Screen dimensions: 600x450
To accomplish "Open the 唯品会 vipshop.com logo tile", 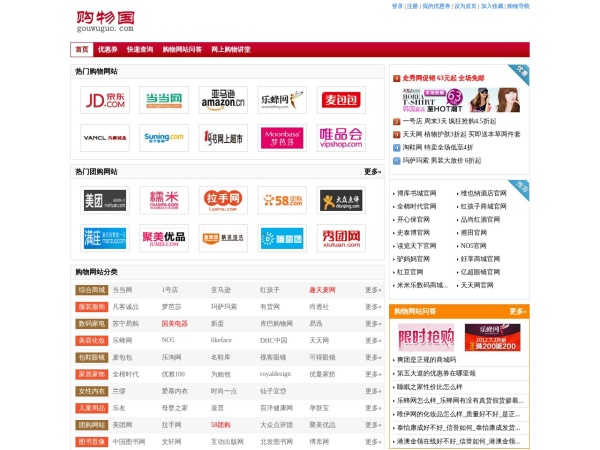I will click(x=341, y=138).
